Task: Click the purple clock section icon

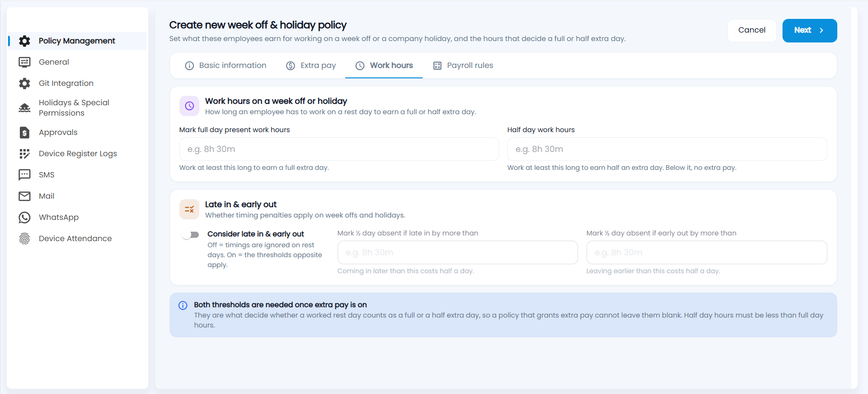Action: pyautogui.click(x=189, y=106)
